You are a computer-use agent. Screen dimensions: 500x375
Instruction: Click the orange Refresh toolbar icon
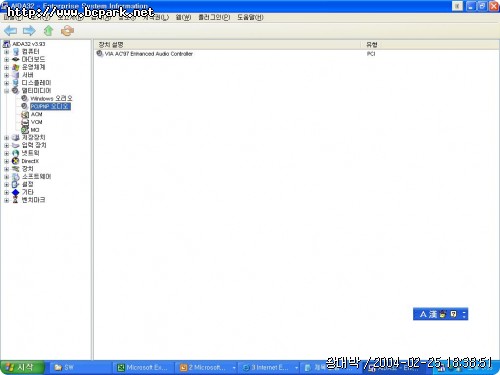[x=67, y=31]
